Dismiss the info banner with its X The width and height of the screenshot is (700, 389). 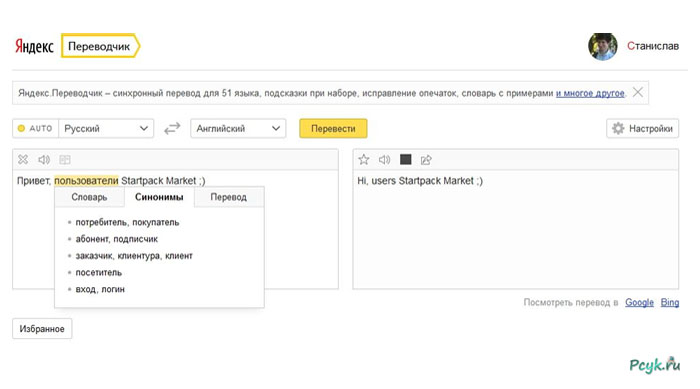pyautogui.click(x=638, y=92)
